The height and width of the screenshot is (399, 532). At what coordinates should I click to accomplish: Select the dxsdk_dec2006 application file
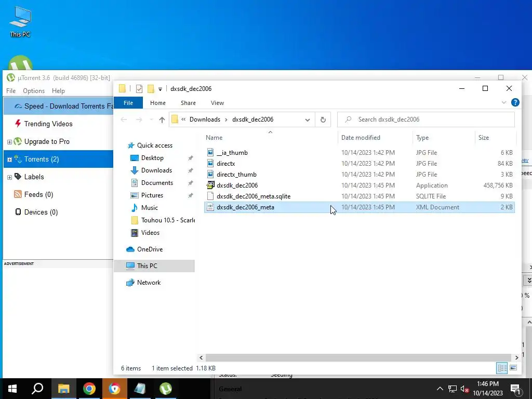click(x=360, y=185)
